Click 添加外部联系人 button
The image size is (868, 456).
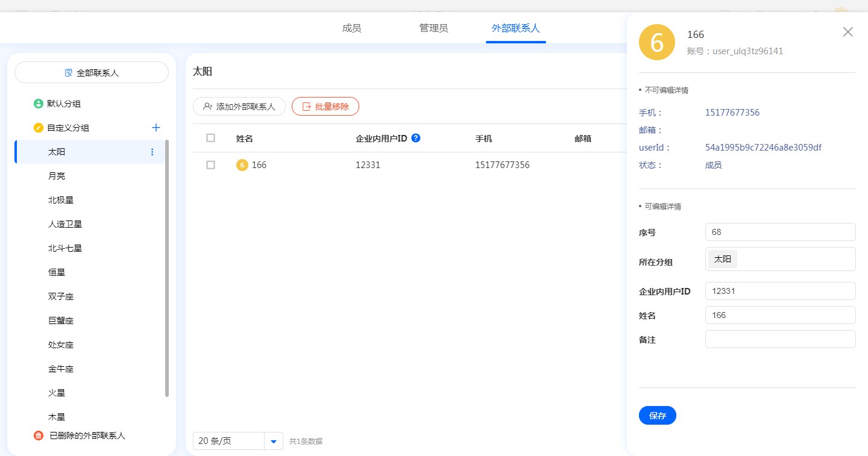239,107
